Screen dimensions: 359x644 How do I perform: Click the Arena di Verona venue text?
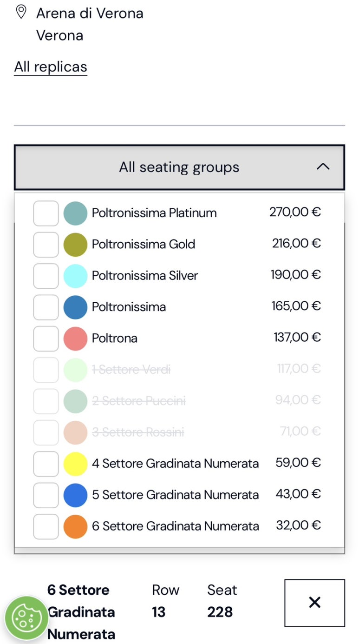pyautogui.click(x=90, y=13)
